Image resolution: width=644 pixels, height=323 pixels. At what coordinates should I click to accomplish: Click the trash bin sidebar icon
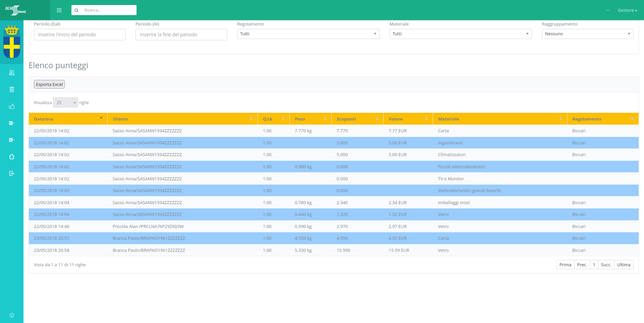[x=12, y=89]
